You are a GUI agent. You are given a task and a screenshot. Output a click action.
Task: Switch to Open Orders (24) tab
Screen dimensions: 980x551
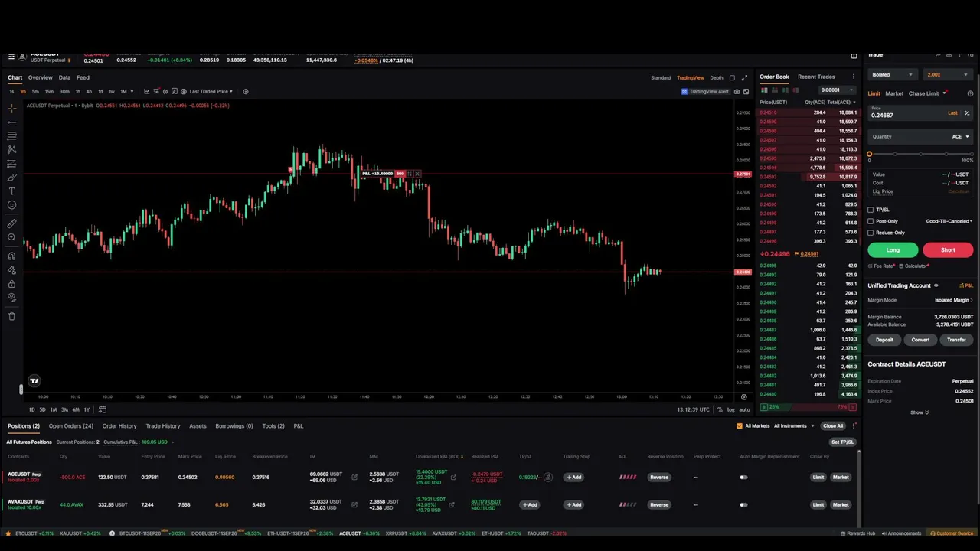coord(71,426)
